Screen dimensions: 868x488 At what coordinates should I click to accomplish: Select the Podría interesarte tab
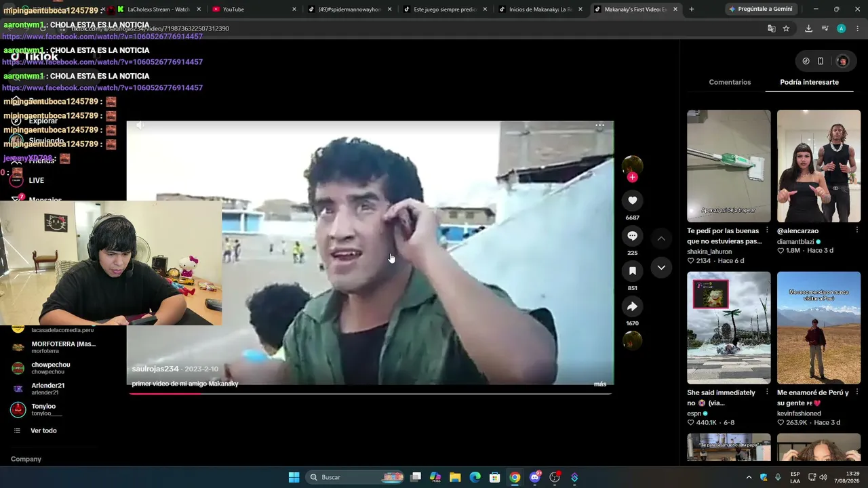(x=809, y=82)
